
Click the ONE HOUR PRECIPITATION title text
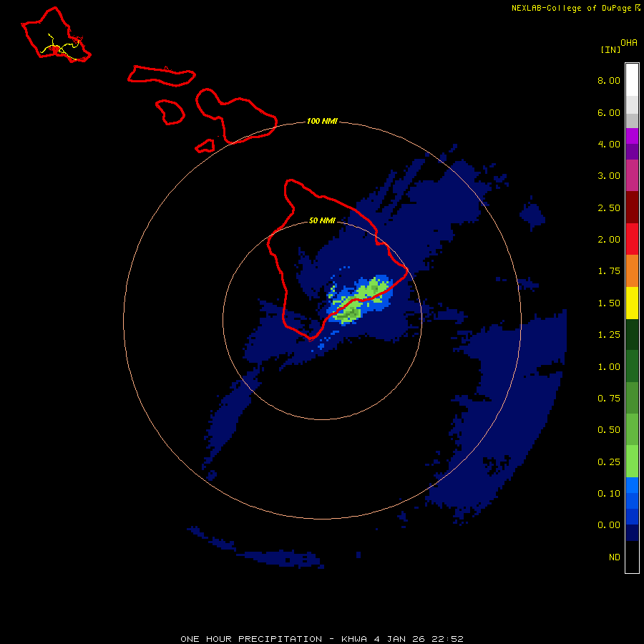[x=251, y=639]
